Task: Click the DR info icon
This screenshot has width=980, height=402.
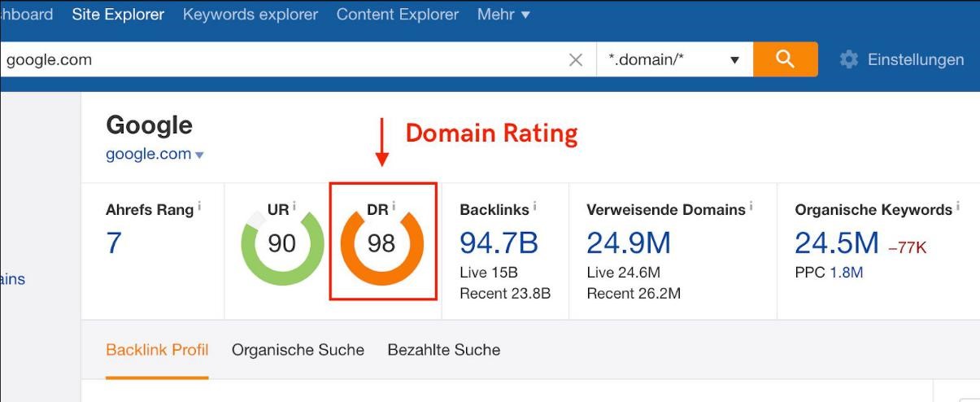Action: 394,207
